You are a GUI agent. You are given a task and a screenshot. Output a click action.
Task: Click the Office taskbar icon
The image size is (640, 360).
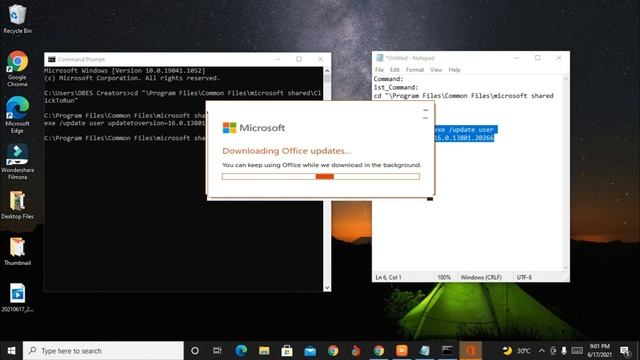tap(471, 351)
